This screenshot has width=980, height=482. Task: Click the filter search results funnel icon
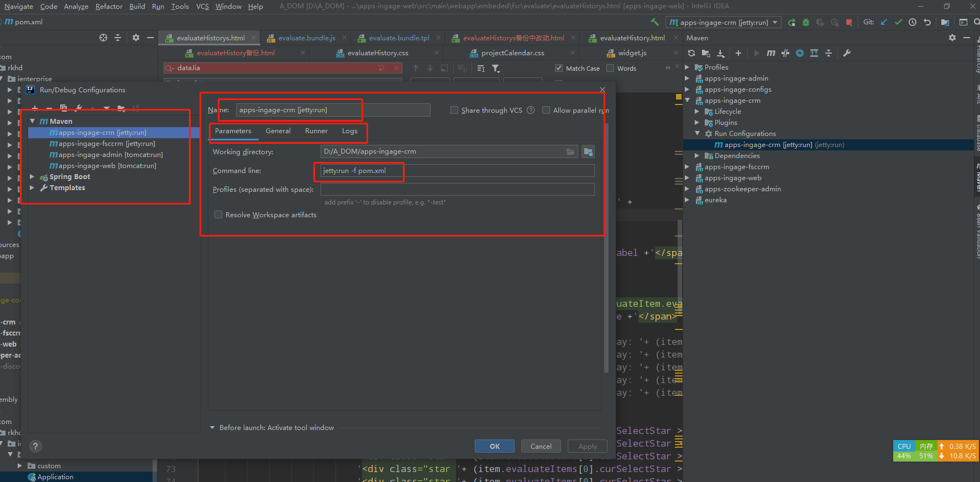tap(496, 68)
